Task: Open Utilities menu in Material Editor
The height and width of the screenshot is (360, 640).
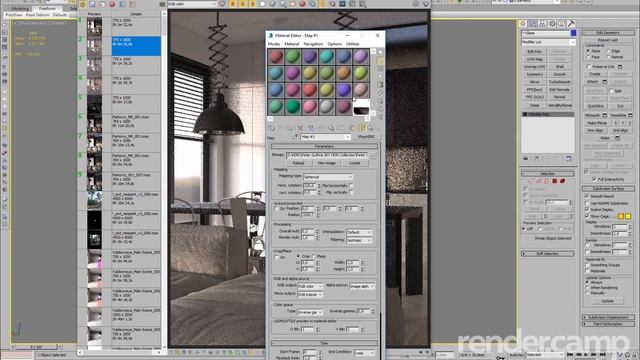Action: (x=353, y=44)
